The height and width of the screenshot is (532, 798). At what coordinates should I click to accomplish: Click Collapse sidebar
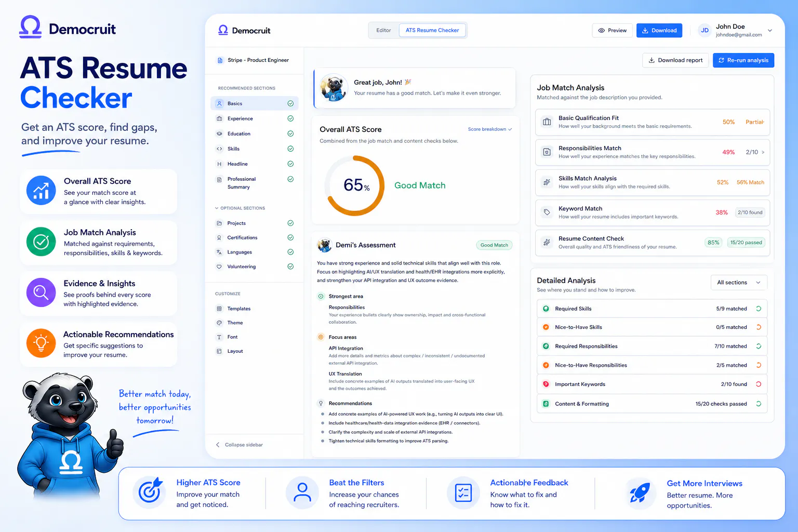coord(240,445)
